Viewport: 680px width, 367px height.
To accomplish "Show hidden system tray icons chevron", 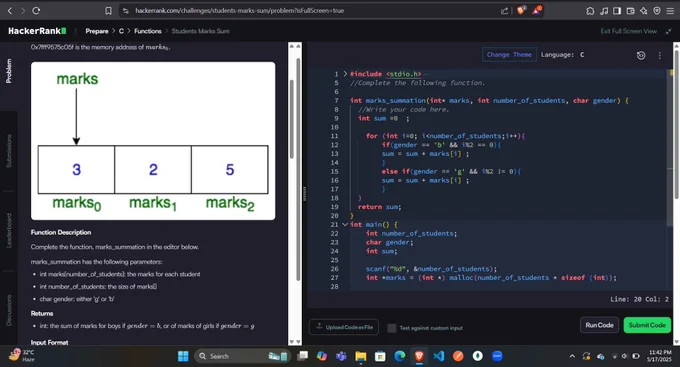I will (x=572, y=356).
